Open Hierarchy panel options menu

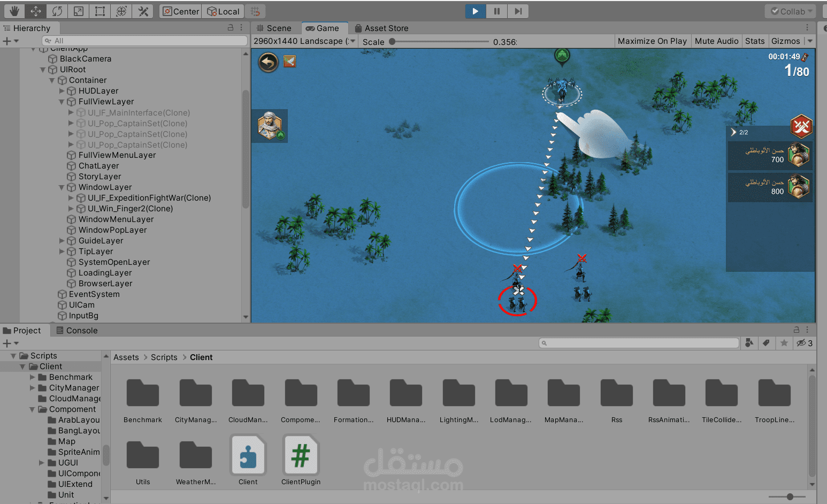[x=241, y=28]
